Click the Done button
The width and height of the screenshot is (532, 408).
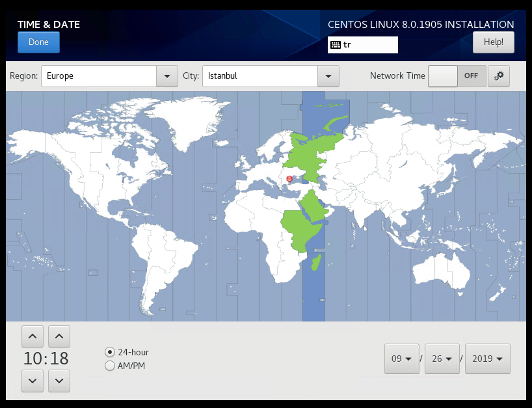click(38, 42)
